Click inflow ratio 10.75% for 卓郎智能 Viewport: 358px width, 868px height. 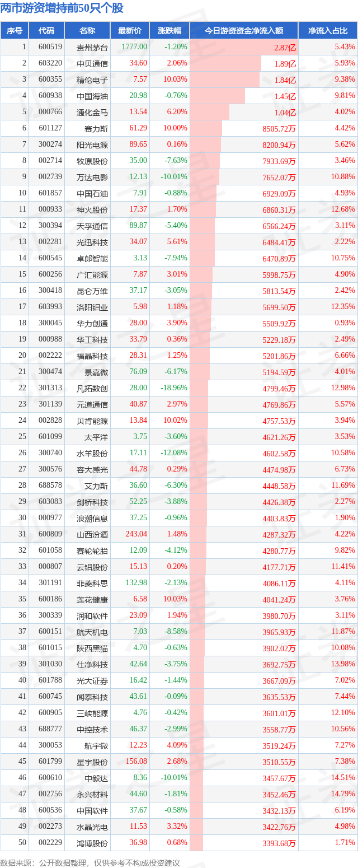(x=343, y=258)
